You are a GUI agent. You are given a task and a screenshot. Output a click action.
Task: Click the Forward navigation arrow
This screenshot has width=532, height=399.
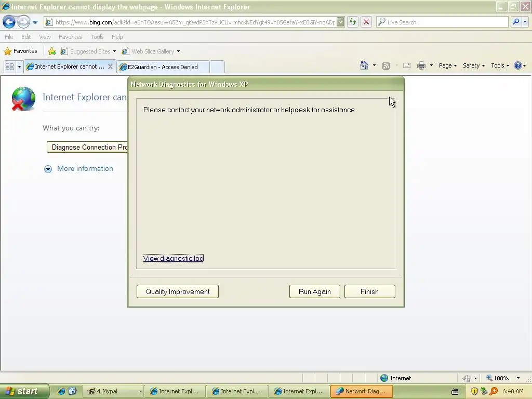[x=23, y=22]
